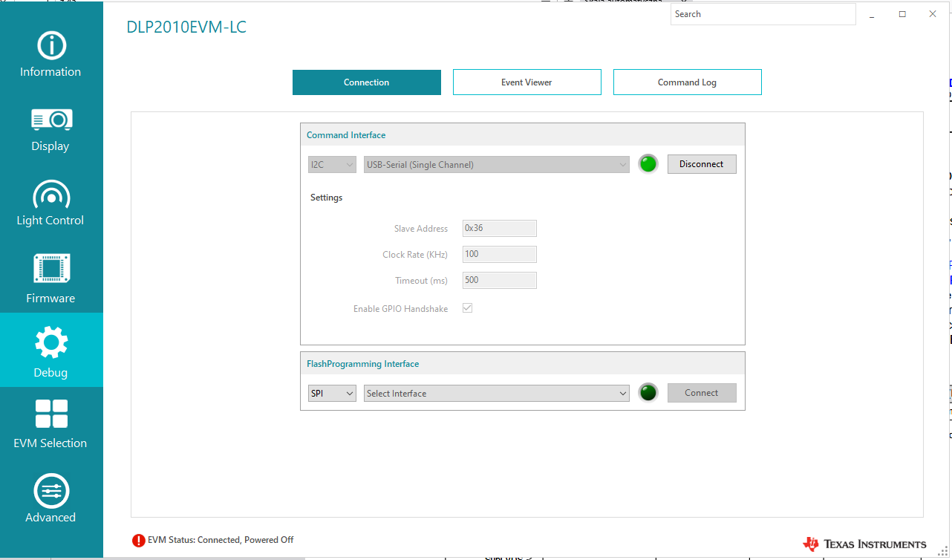952x560 pixels.
Task: Switch to the Connection tab
Action: (x=367, y=82)
